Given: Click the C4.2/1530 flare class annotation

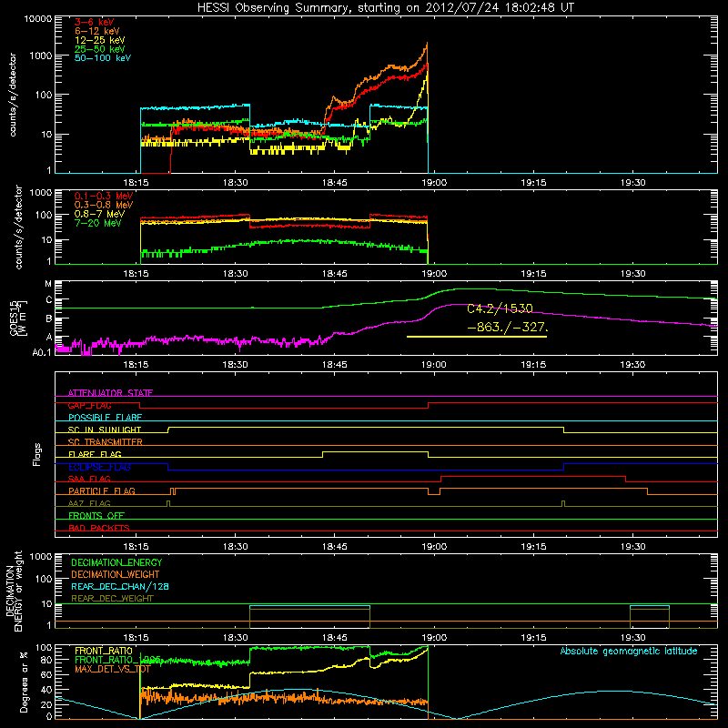Looking at the screenshot, I should 500,308.
